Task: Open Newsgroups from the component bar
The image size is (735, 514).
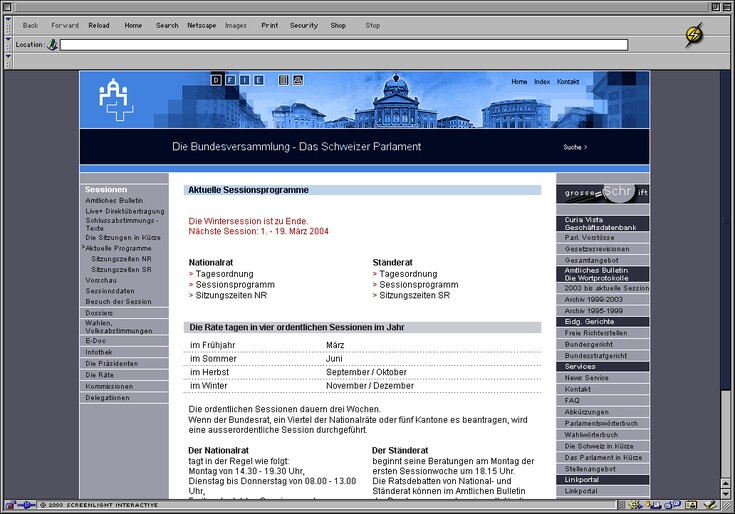Action: [673, 505]
